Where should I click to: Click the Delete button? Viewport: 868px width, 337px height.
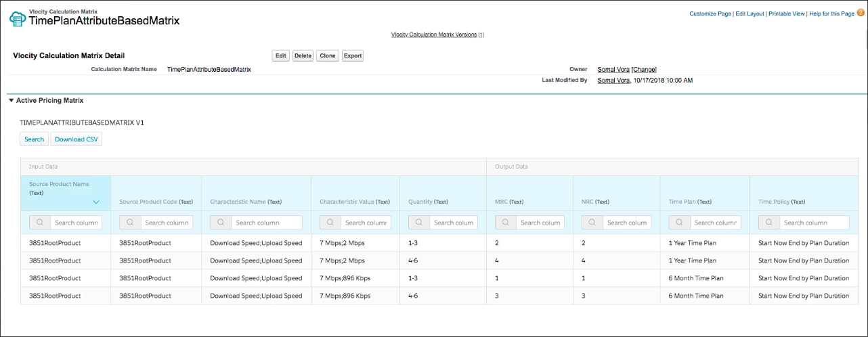pyautogui.click(x=303, y=55)
